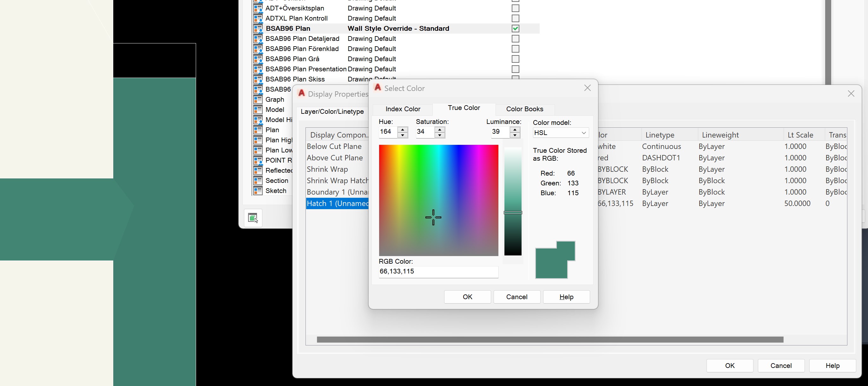Click the green viewport preview icon

(x=253, y=218)
